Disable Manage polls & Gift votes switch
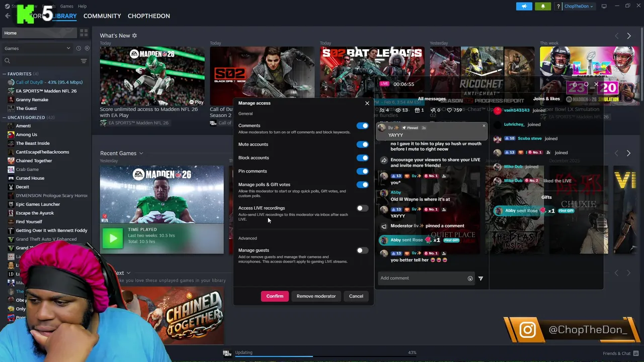 click(x=362, y=185)
